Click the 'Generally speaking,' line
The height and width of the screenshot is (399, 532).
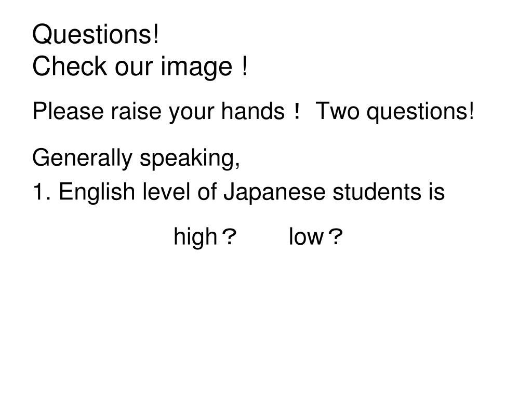coord(136,158)
